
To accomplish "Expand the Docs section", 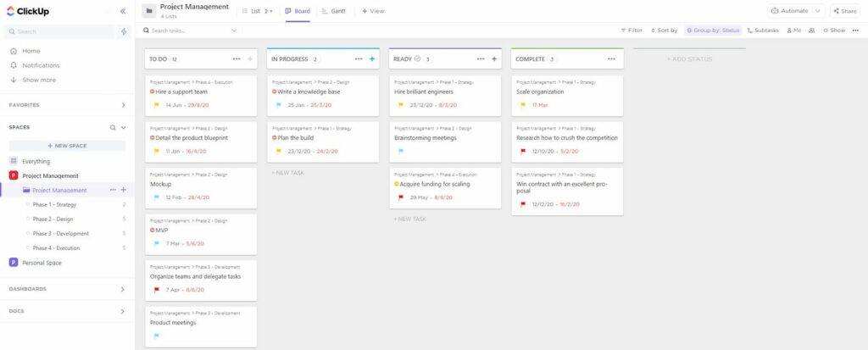I will coord(123,311).
